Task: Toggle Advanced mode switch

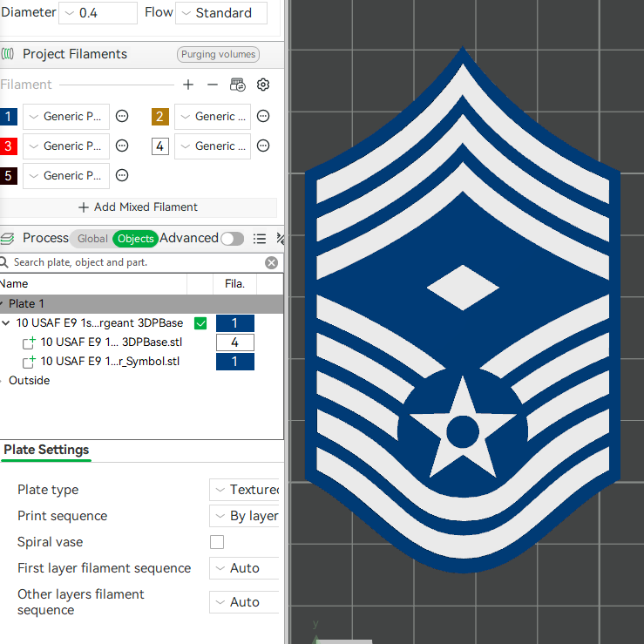Action: [232, 239]
